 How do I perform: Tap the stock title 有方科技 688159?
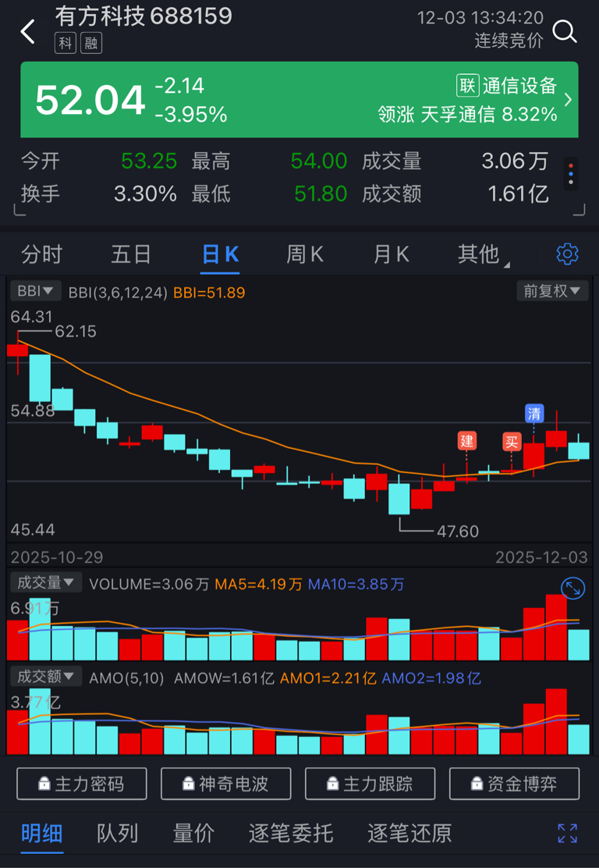144,16
